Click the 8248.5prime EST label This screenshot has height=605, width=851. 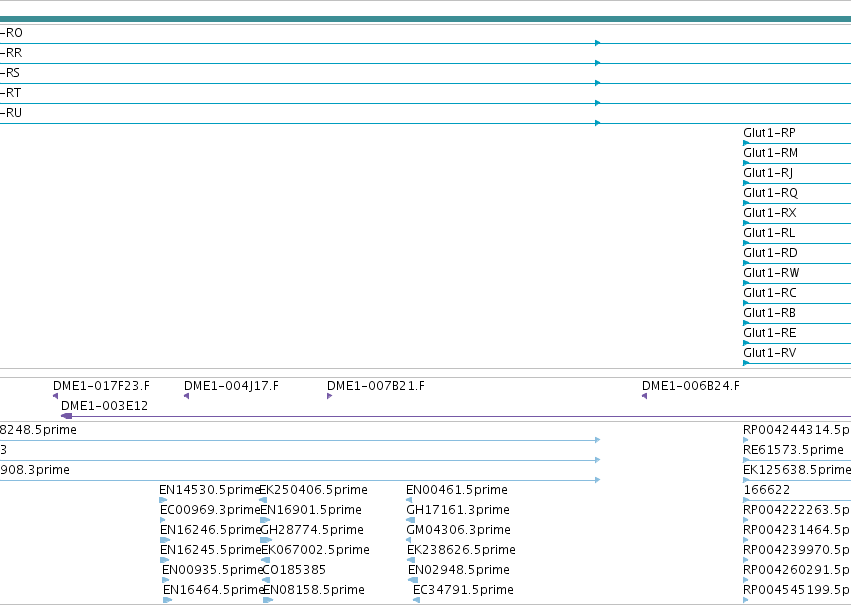39,430
